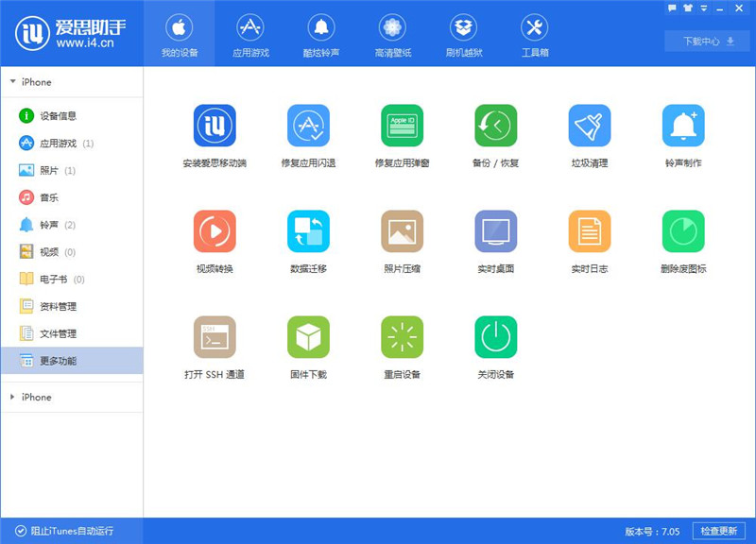Open the 下载中心 dropdown
This screenshot has height=544, width=756.
[707, 41]
